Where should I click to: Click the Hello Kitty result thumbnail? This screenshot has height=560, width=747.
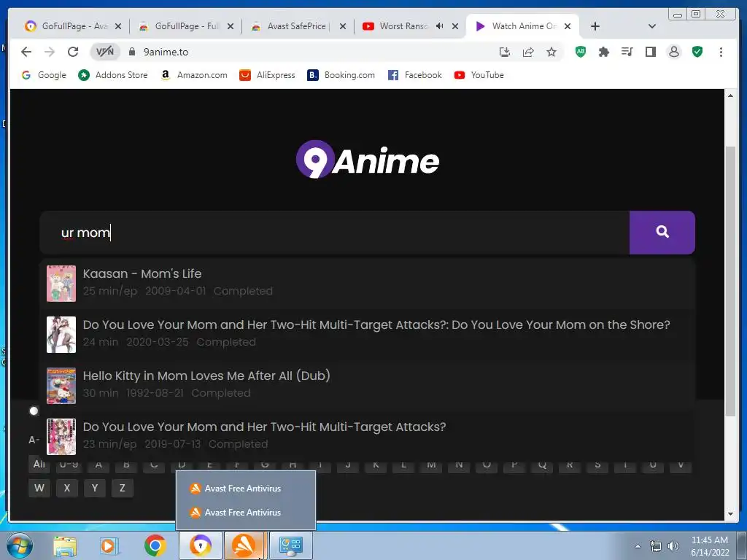pos(61,385)
